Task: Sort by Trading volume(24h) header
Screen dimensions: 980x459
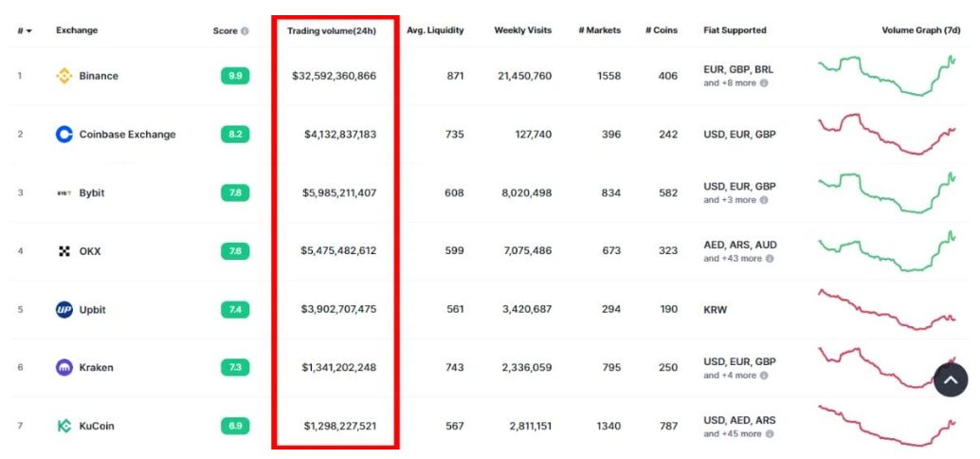Action: (332, 30)
